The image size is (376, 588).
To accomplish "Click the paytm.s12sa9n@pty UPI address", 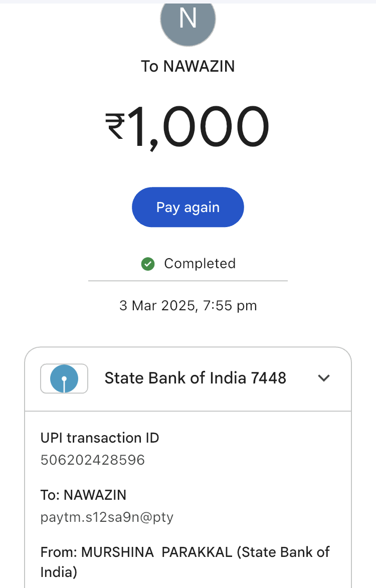I will (107, 517).
